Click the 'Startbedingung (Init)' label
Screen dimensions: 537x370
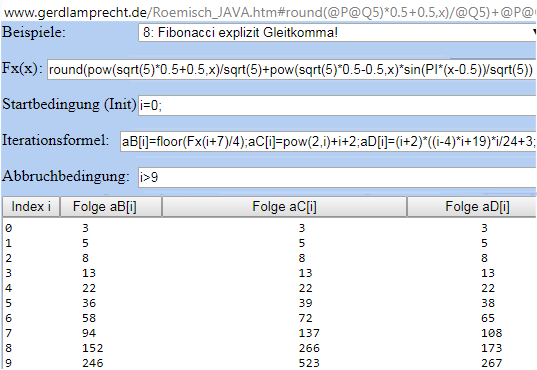[x=70, y=104]
